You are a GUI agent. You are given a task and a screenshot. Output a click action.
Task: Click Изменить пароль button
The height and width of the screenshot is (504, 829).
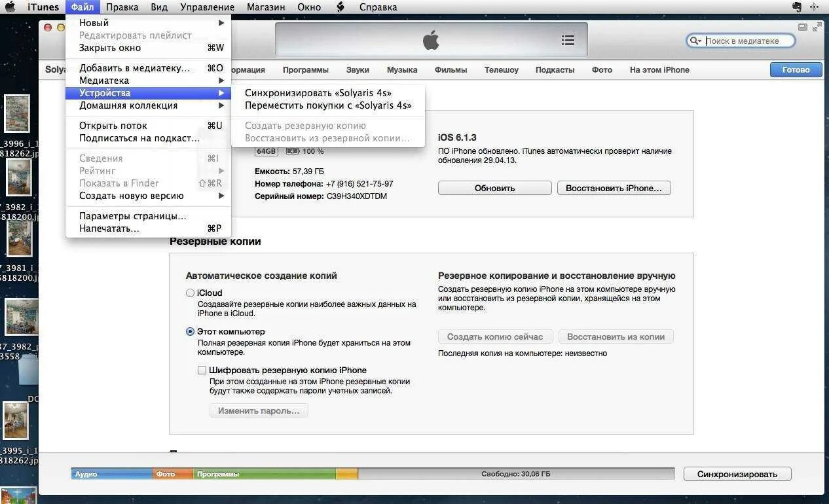pos(259,410)
